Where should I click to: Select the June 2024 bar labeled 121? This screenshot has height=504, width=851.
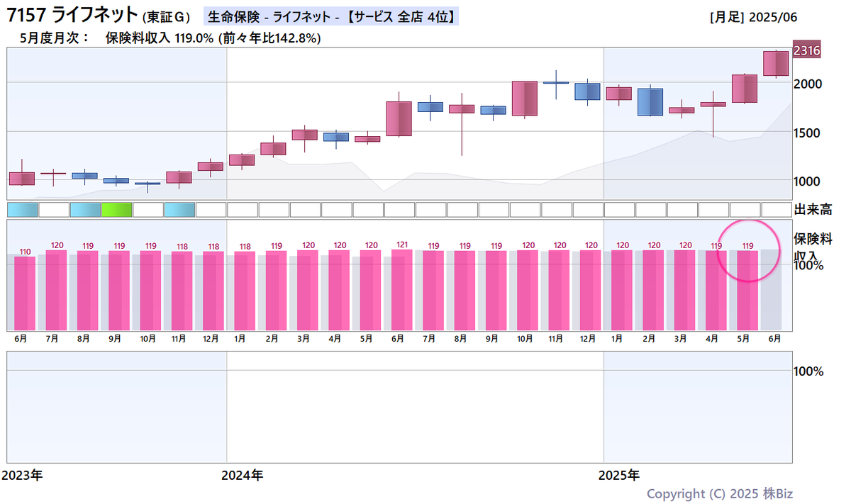[x=402, y=290]
